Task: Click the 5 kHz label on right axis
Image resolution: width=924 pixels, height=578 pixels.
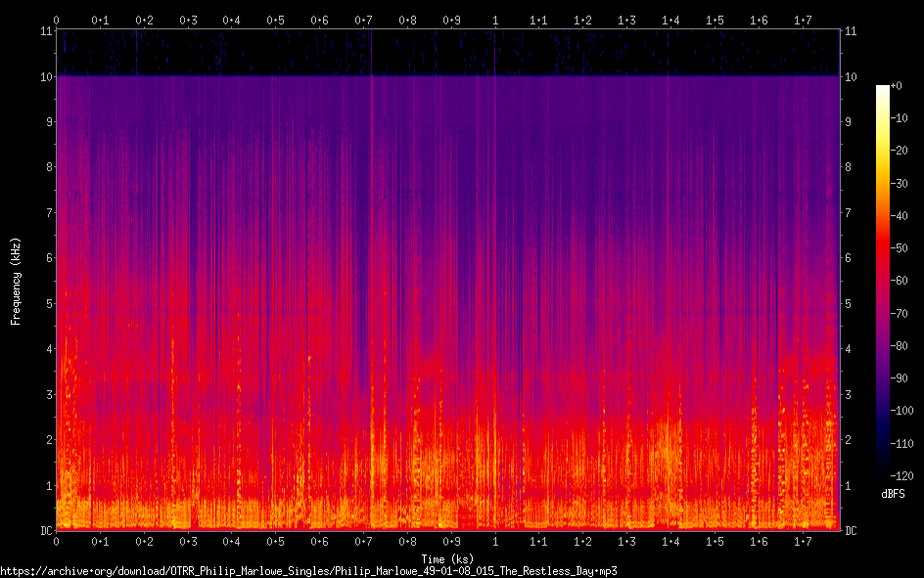Action: [x=849, y=303]
